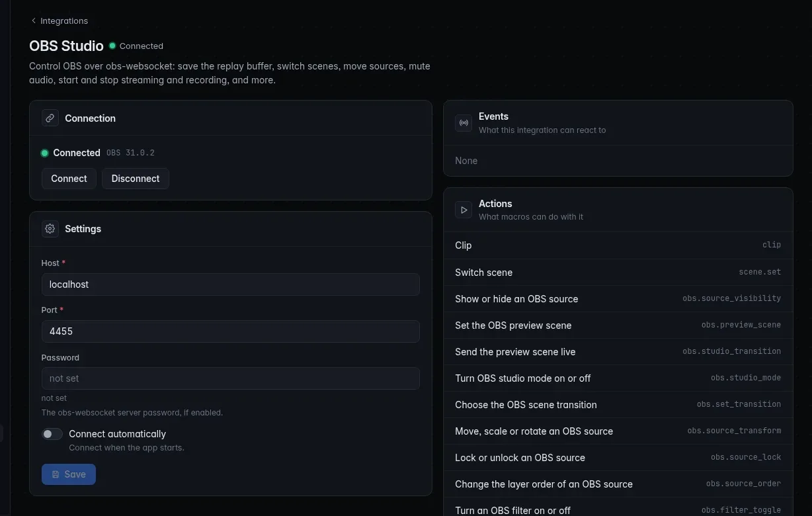The width and height of the screenshot is (812, 516).
Task: Focus the Port input field
Action: [x=230, y=331]
